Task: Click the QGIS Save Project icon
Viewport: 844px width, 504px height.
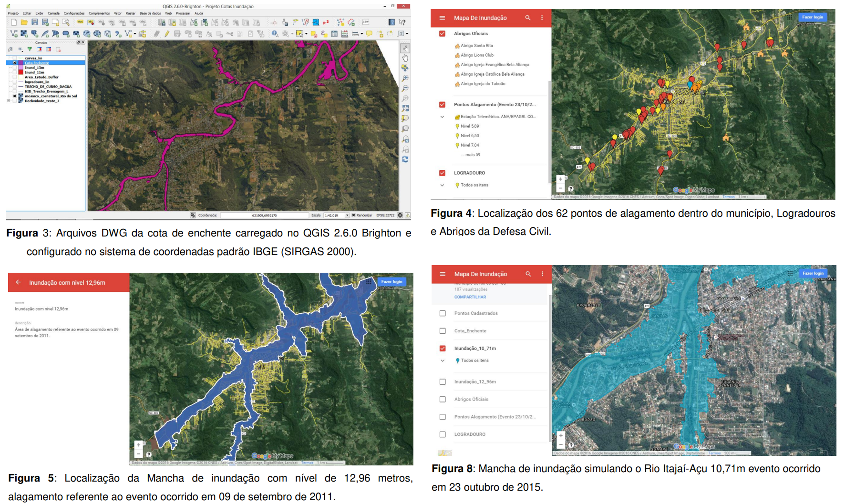Action: click(35, 22)
